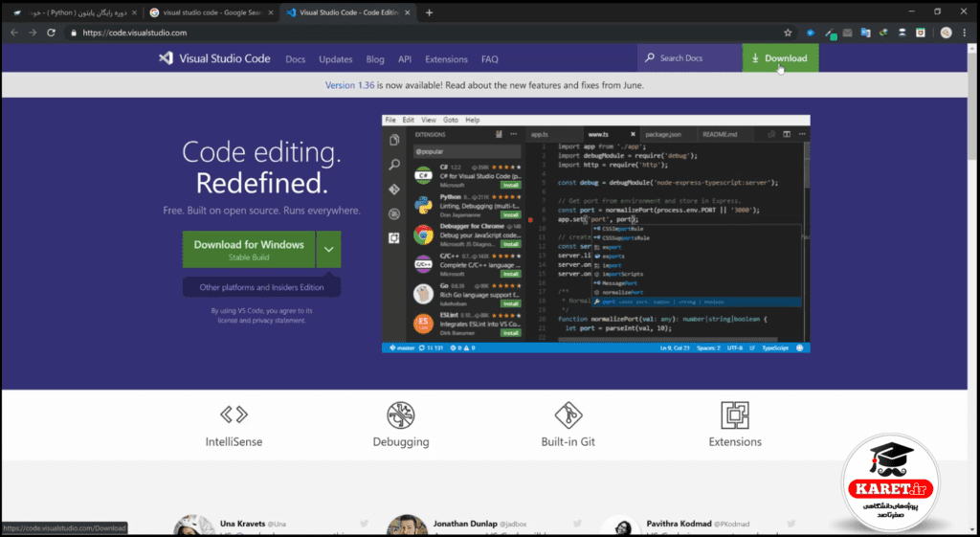Click the Search Docs input field
The width and height of the screenshot is (980, 537).
click(690, 58)
